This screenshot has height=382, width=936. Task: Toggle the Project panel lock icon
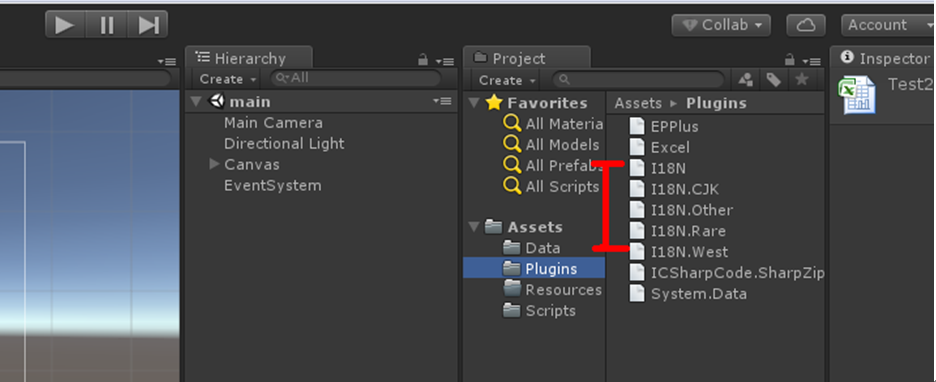point(789,60)
